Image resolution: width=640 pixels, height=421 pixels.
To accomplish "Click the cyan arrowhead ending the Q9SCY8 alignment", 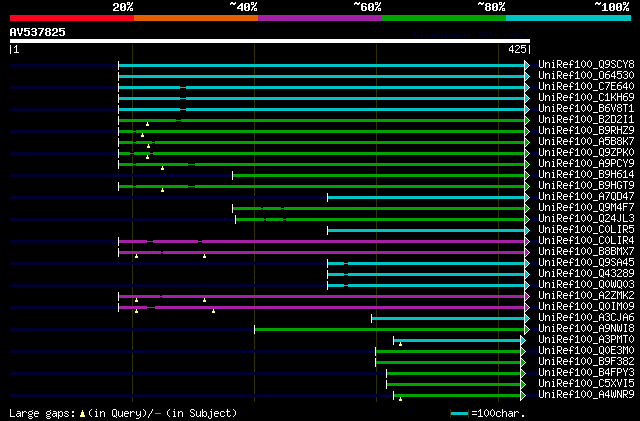I will click(x=527, y=65).
